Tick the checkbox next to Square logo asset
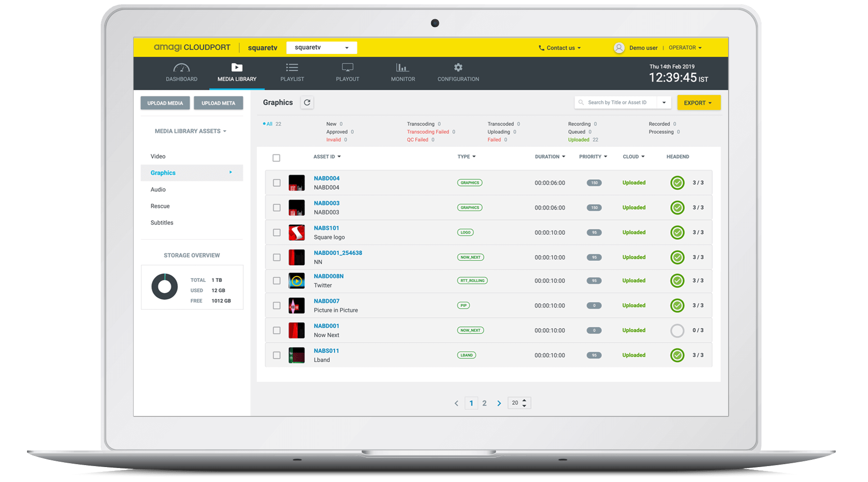Image resolution: width=868 pixels, height=482 pixels. (276, 232)
